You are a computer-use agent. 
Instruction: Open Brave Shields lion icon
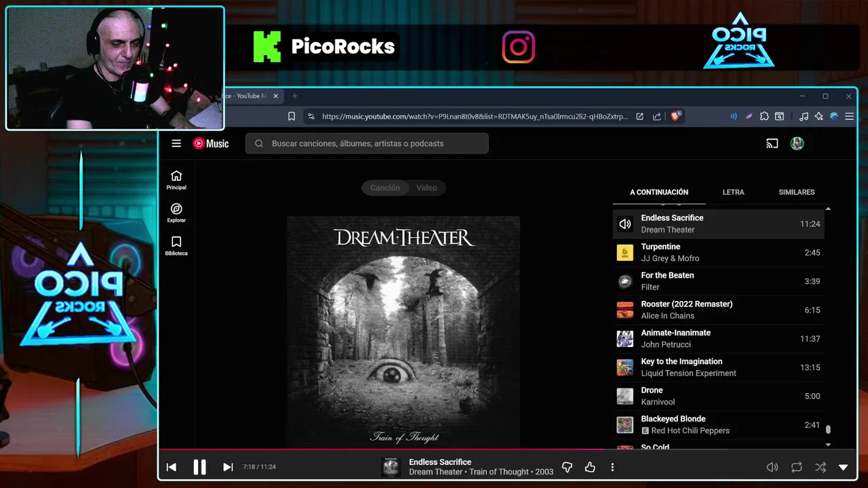[675, 117]
